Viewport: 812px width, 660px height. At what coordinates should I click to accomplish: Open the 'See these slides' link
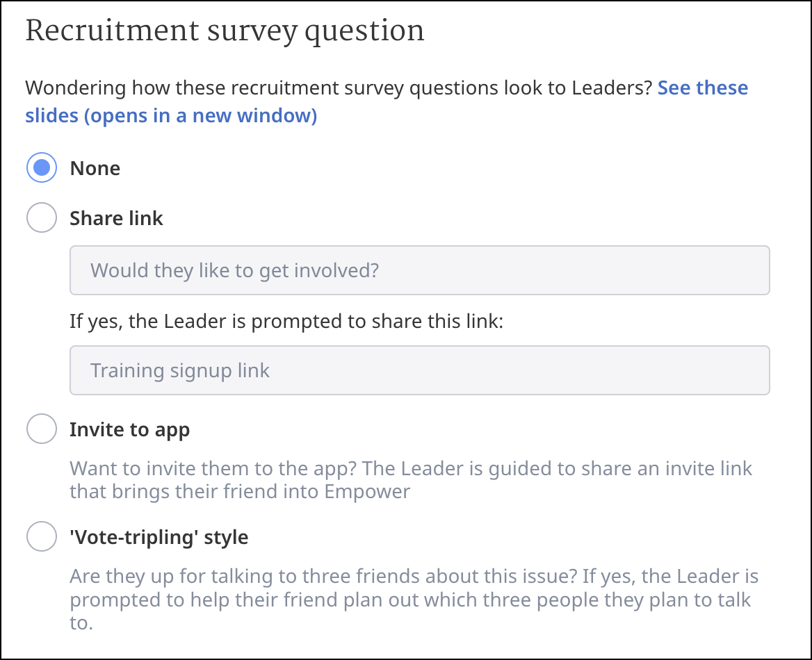tap(702, 88)
